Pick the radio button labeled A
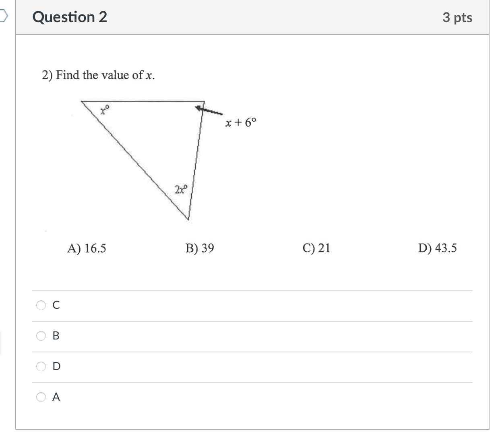 click(41, 397)
